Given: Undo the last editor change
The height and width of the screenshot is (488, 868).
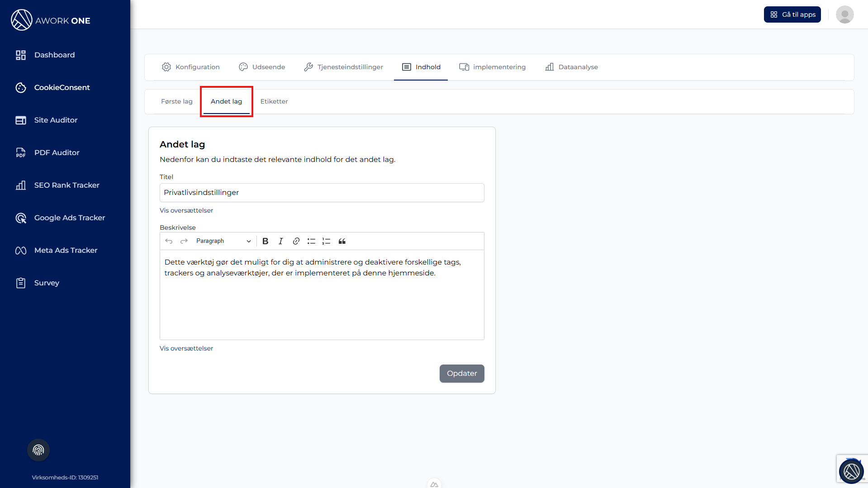Looking at the screenshot, I should pyautogui.click(x=169, y=241).
